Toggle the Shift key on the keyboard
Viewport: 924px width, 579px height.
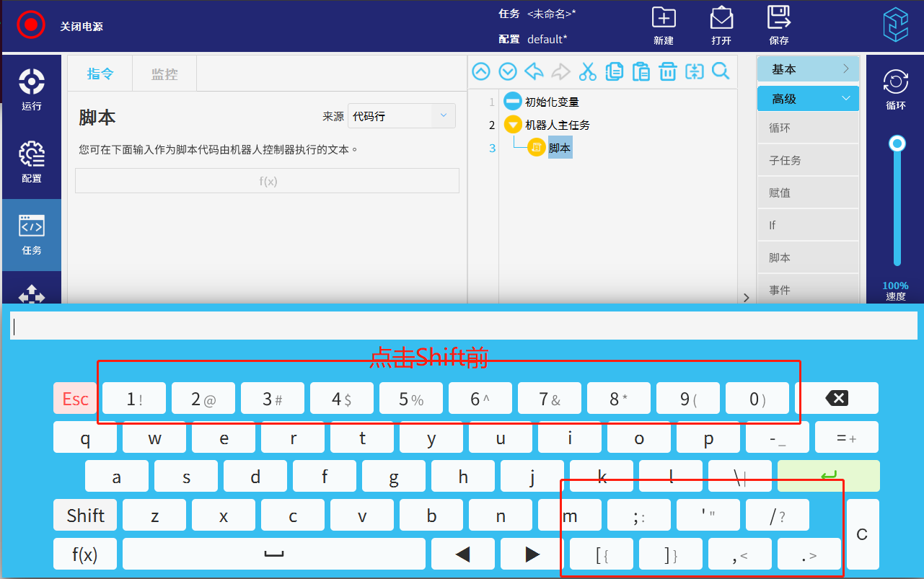pos(85,516)
